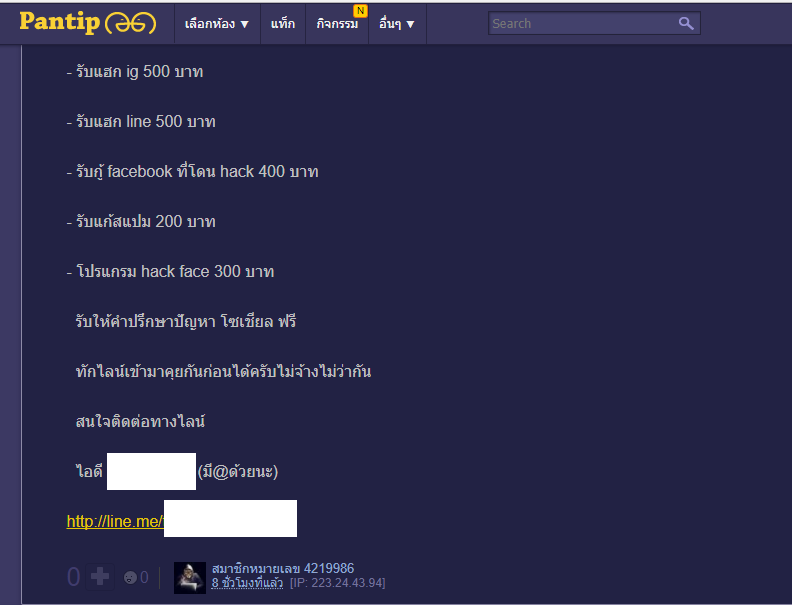The height and width of the screenshot is (605, 792).
Task: Open the กิจกรรม menu item
Action: (337, 24)
